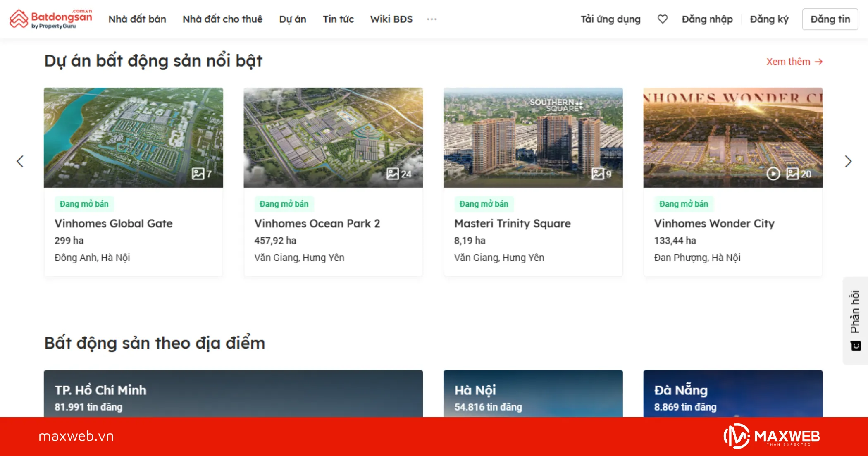
Task: Open the Nhà đất bán menu
Action: pos(137,19)
